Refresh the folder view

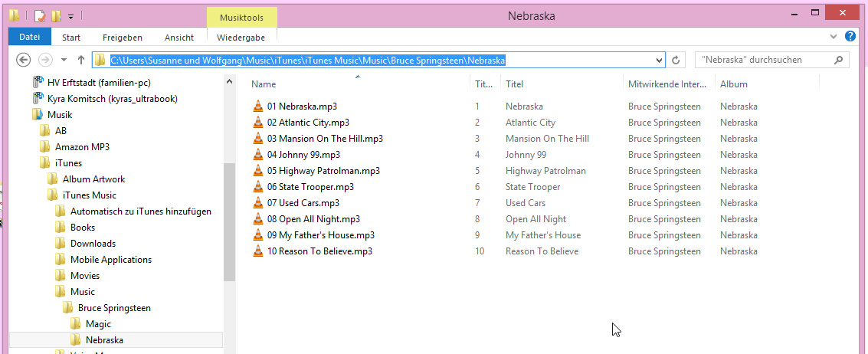pyautogui.click(x=676, y=60)
